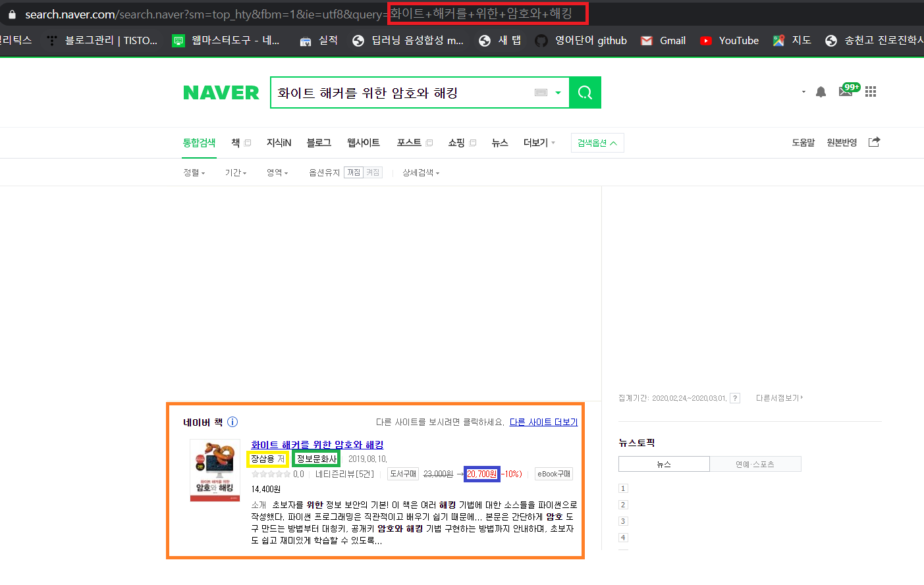The width and height of the screenshot is (924, 585).
Task: Open the 영어단어 github bookmark
Action: (x=581, y=40)
